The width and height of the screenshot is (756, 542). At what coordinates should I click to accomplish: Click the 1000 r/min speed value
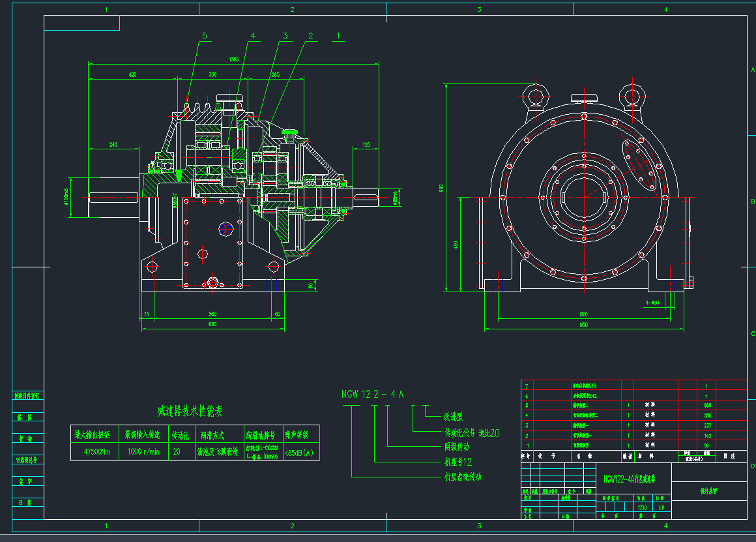pos(143,451)
